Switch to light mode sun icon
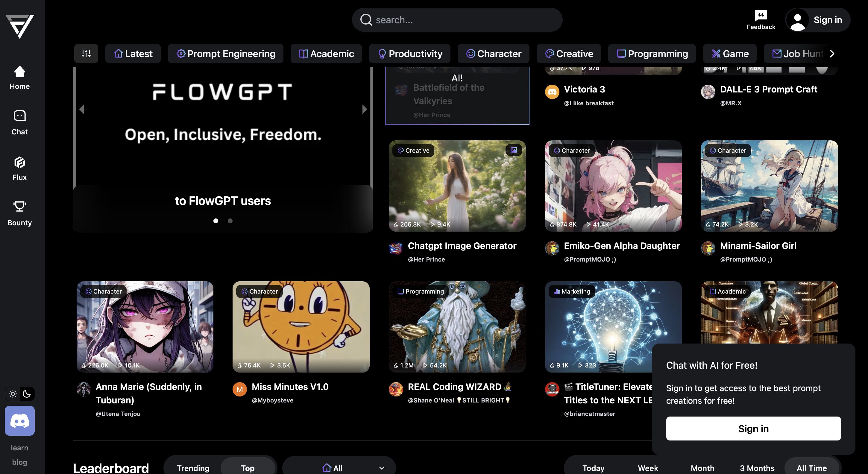Image resolution: width=868 pixels, height=474 pixels. click(x=13, y=394)
